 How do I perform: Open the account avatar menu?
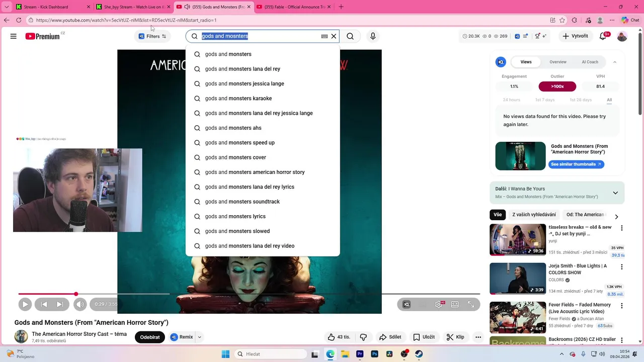[622, 36]
